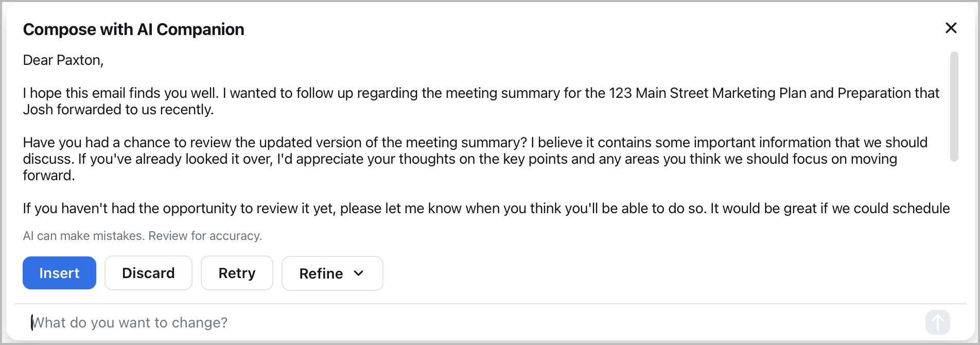The image size is (980, 345).
Task: Discard the AI-generated draft
Action: tap(148, 273)
